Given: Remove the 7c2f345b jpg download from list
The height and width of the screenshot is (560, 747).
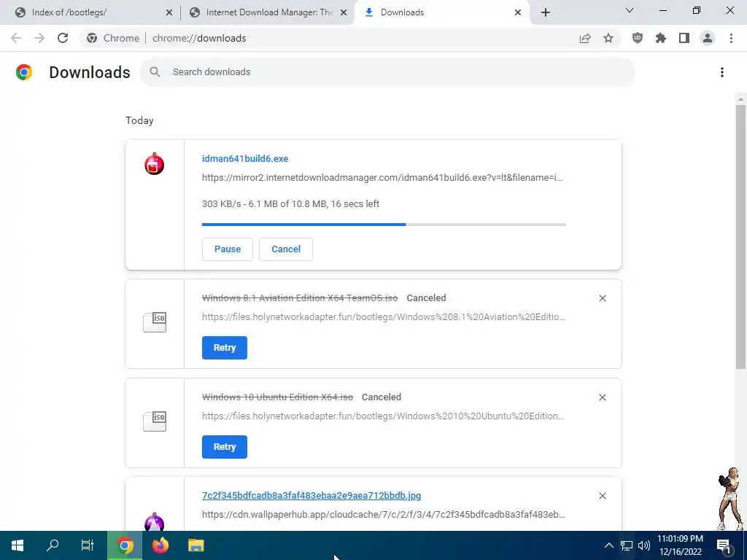Looking at the screenshot, I should click(603, 496).
